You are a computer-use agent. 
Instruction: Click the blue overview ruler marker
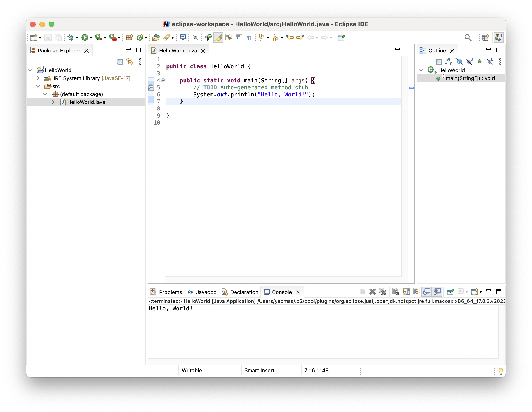pyautogui.click(x=411, y=88)
